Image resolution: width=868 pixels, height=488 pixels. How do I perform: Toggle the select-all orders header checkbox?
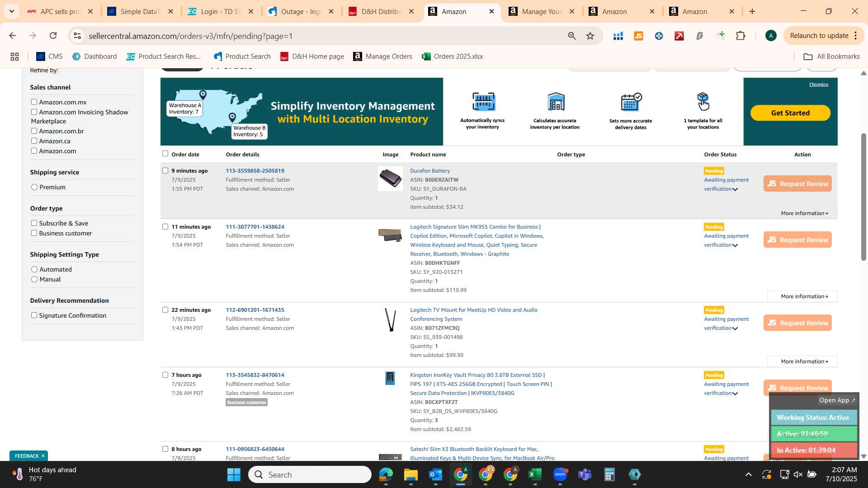click(165, 154)
